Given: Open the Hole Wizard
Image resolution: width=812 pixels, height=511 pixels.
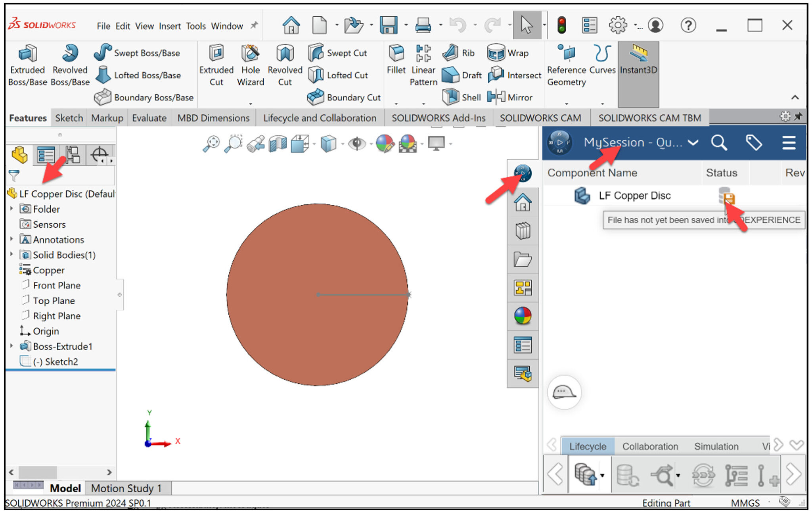Looking at the screenshot, I should (x=250, y=65).
